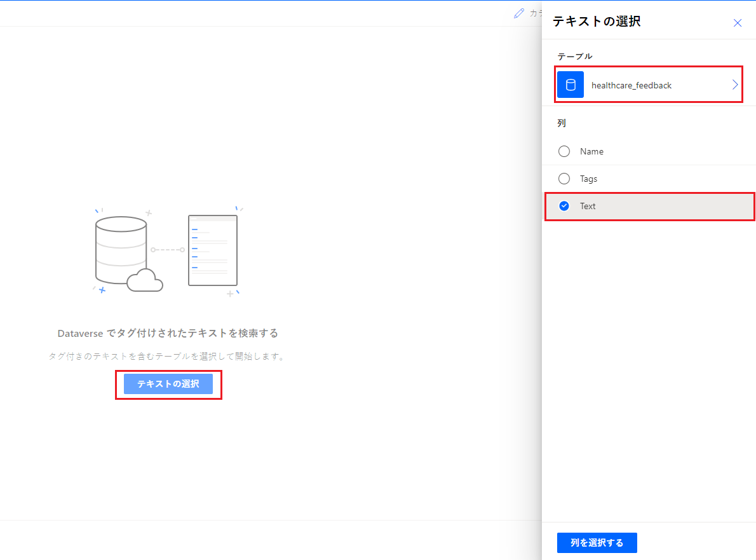This screenshot has height=560, width=756.
Task: Click the 列 section heading
Action: point(562,123)
